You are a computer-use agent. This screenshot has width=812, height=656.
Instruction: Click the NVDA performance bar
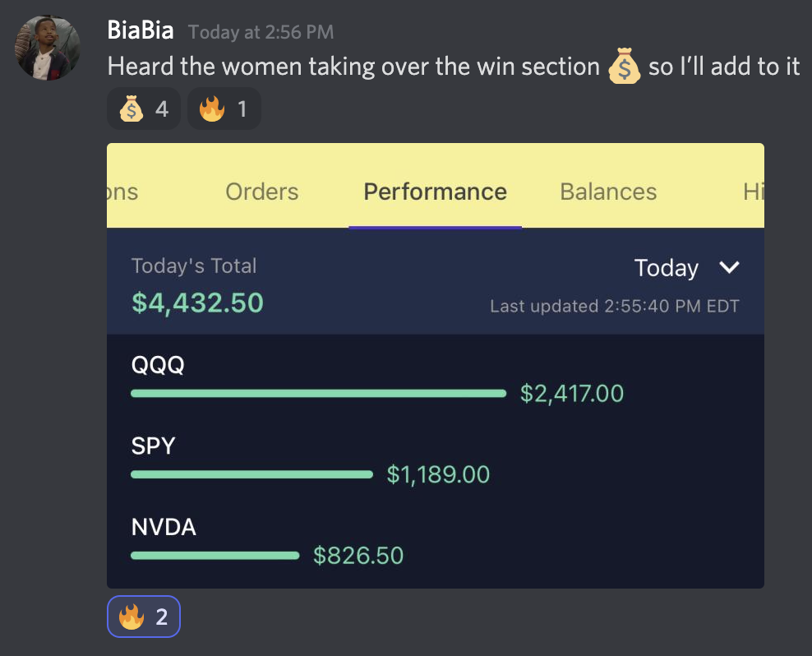coord(215,556)
